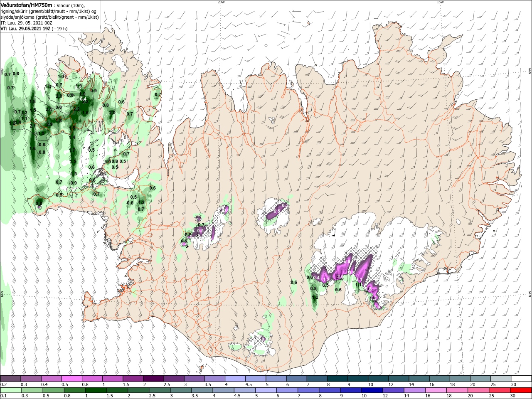Pick the darkest green swatch at 1 in the lower legend row

point(96,390)
